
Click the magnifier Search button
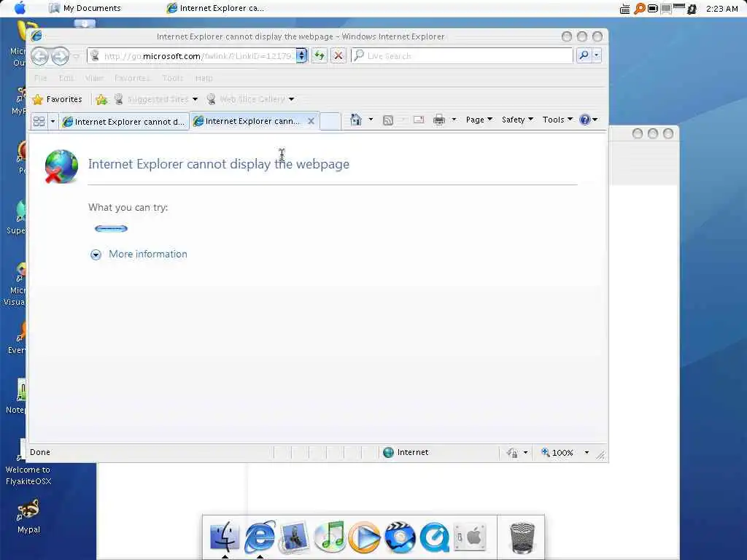coord(584,55)
